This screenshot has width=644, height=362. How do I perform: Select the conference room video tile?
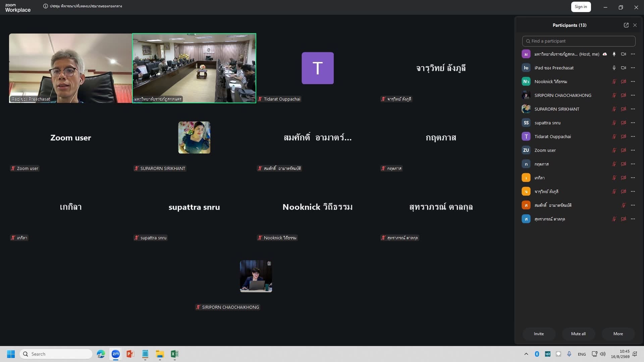(194, 68)
